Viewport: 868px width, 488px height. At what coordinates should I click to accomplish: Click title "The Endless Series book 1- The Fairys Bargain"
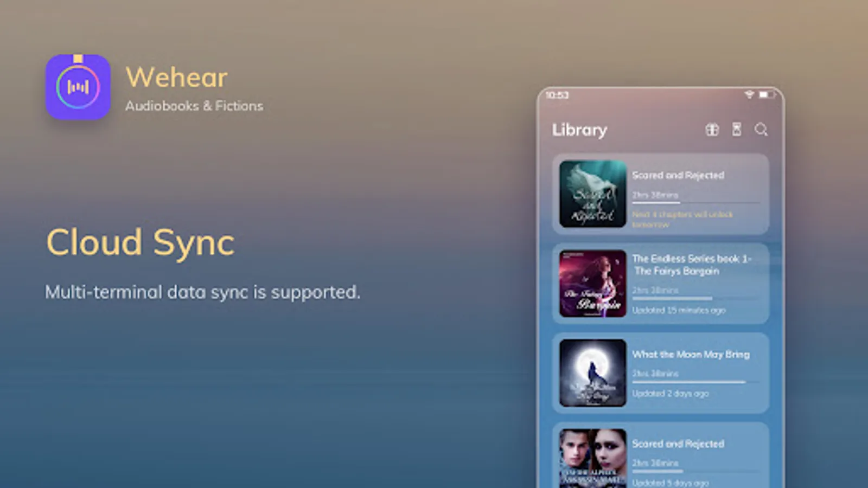(x=692, y=265)
